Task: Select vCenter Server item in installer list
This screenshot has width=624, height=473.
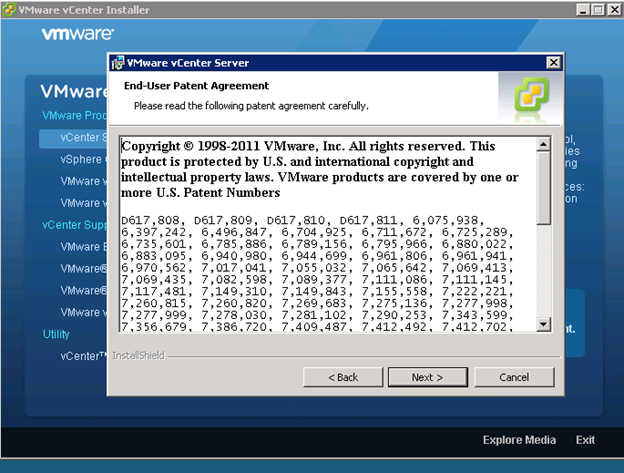Action: [74, 138]
